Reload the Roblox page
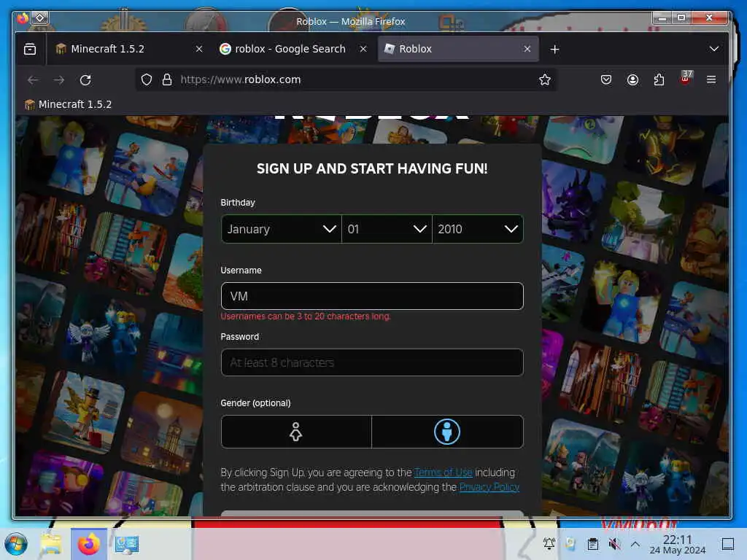 pyautogui.click(x=86, y=80)
